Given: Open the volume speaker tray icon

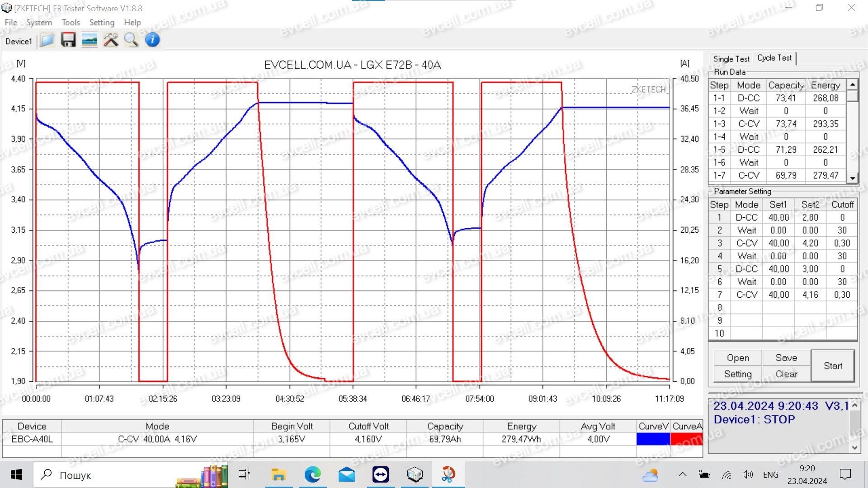Looking at the screenshot, I should pyautogui.click(x=748, y=474).
